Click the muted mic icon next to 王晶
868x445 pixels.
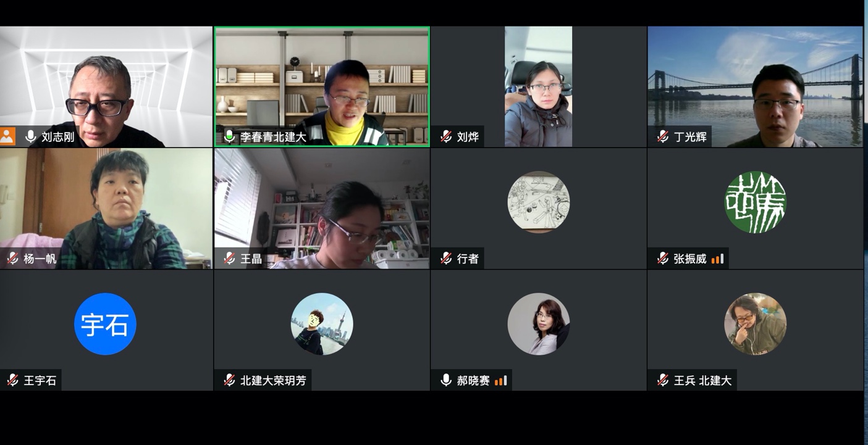pyautogui.click(x=229, y=259)
